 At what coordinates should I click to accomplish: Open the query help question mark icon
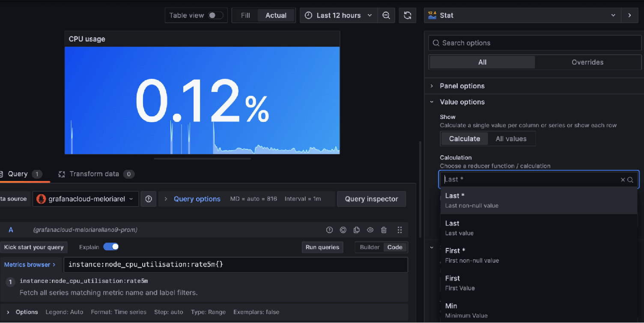pos(329,230)
